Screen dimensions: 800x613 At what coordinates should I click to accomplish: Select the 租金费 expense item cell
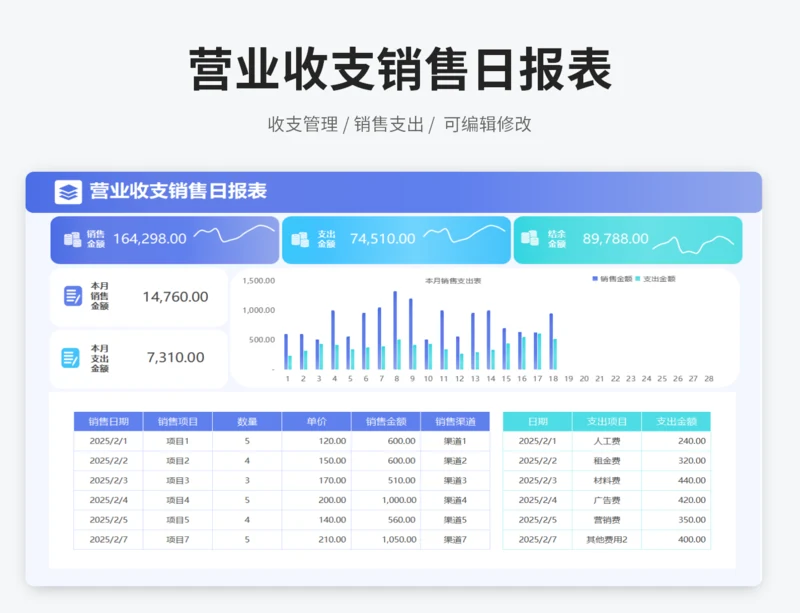607,461
